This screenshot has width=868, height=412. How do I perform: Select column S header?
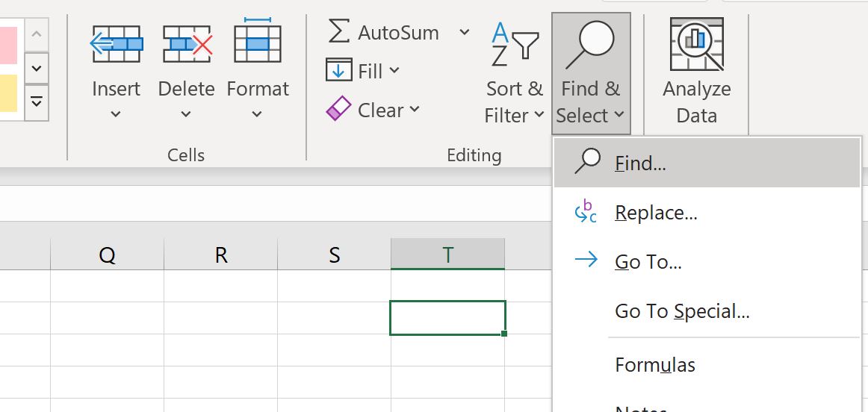pyautogui.click(x=335, y=255)
